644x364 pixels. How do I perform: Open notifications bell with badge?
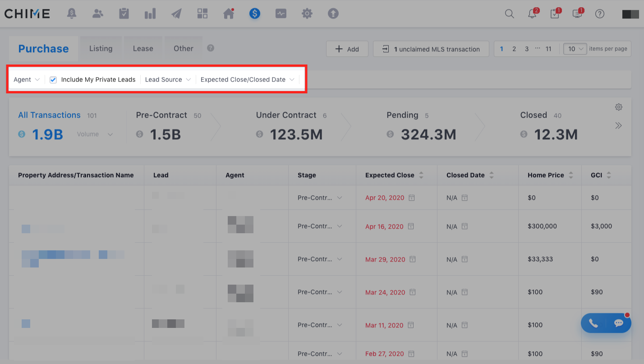click(533, 13)
